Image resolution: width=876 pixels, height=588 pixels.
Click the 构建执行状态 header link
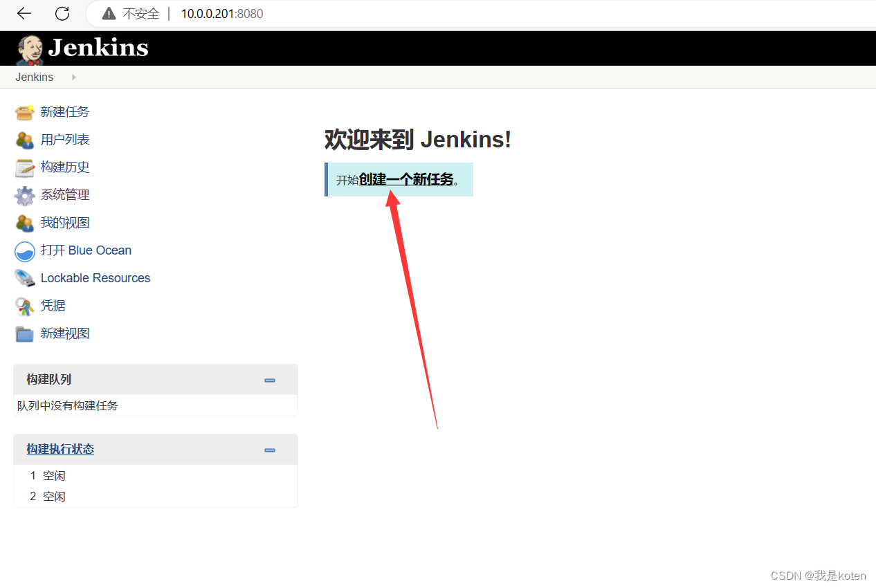(x=60, y=449)
